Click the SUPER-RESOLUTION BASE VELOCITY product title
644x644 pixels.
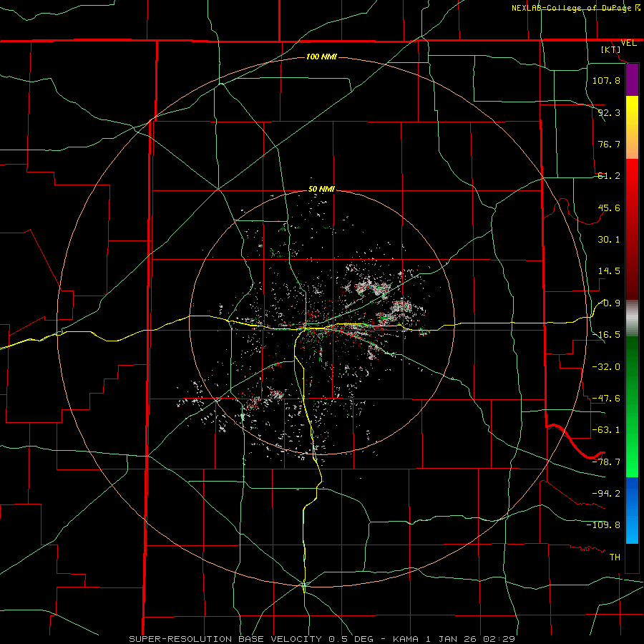pos(227,639)
